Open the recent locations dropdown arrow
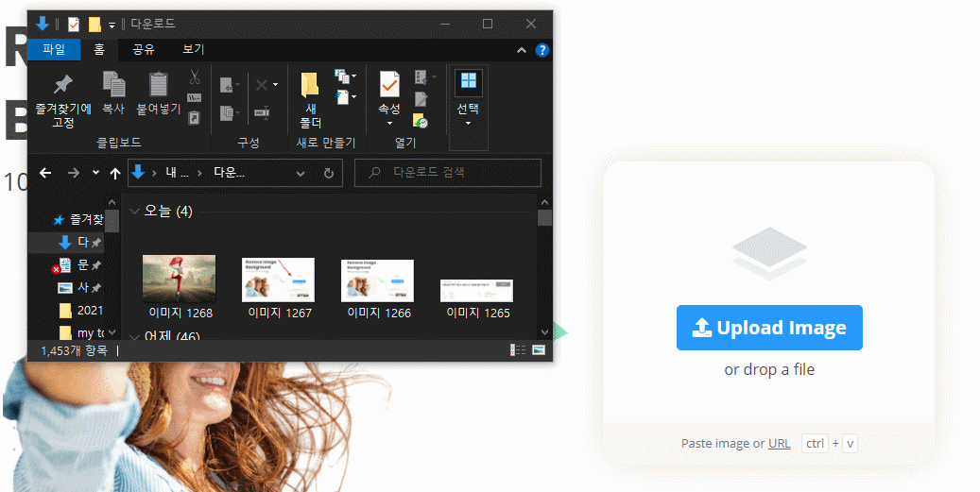This screenshot has height=492, width=980. (95, 173)
